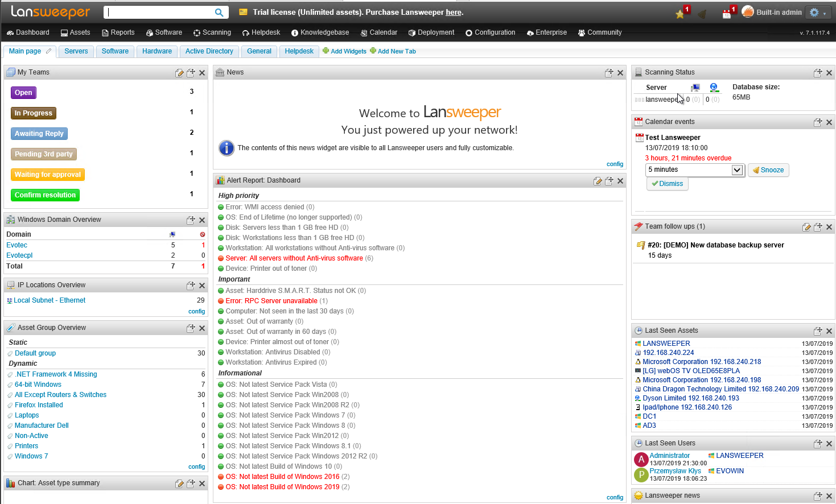Open the Reports menu
The width and height of the screenshot is (836, 504).
click(118, 32)
